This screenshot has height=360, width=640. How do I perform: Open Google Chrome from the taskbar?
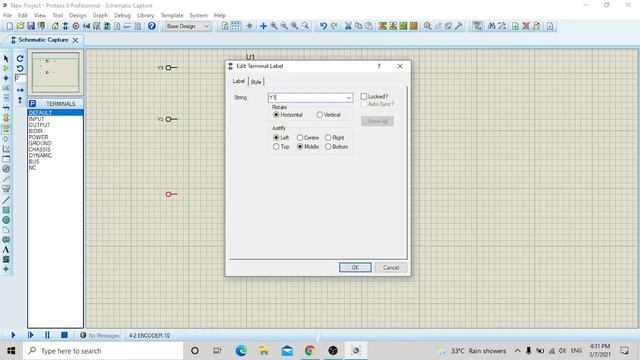pos(310,351)
